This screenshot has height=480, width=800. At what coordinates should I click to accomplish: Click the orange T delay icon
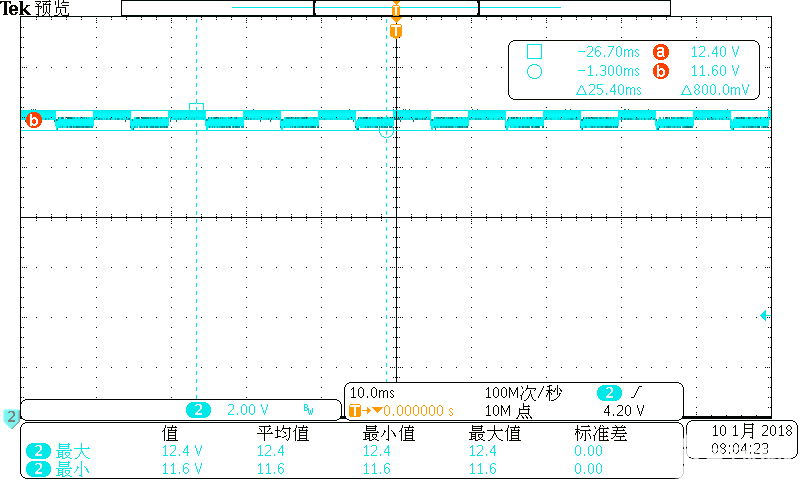[355, 410]
